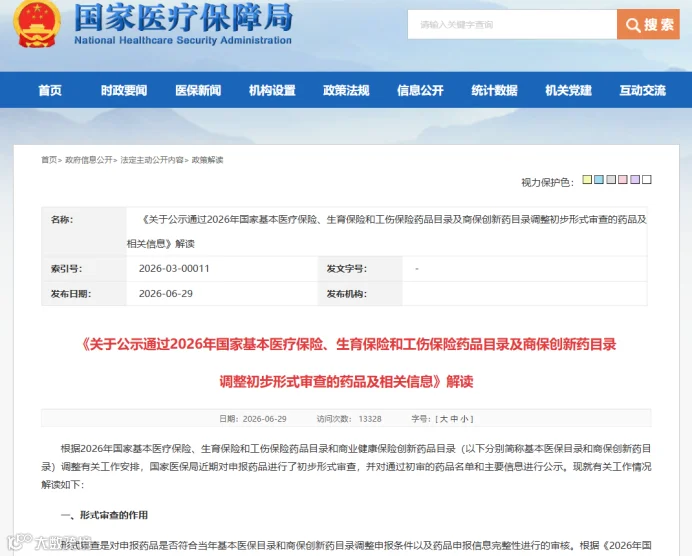Open the 信息公开 menu item
This screenshot has width=692, height=557.
pyautogui.click(x=420, y=90)
